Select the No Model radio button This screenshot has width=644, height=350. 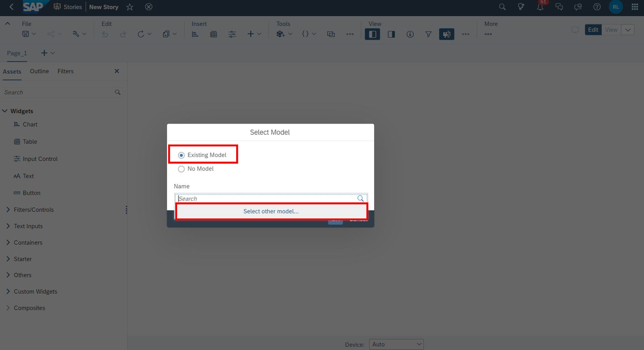[x=181, y=169]
